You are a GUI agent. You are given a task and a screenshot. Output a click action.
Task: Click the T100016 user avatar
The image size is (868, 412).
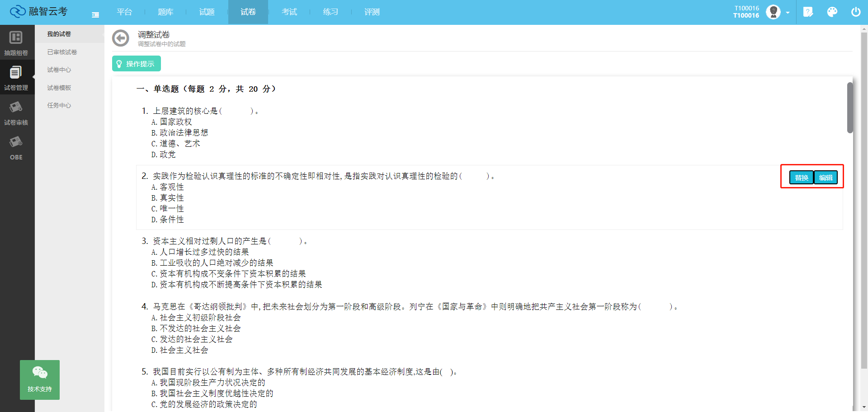[773, 12]
